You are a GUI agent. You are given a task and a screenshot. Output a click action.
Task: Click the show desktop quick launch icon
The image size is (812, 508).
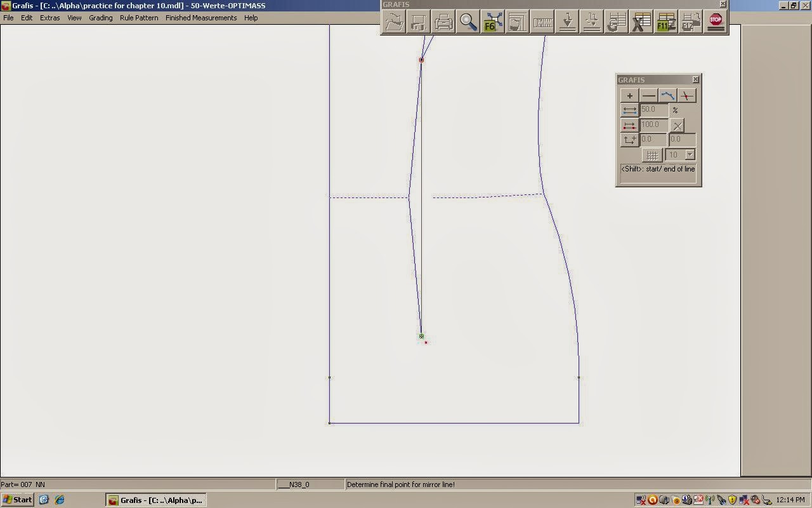[x=44, y=500]
